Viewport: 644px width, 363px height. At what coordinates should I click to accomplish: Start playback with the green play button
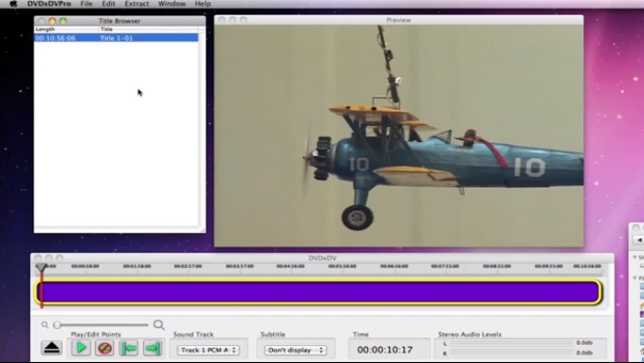[x=81, y=348]
